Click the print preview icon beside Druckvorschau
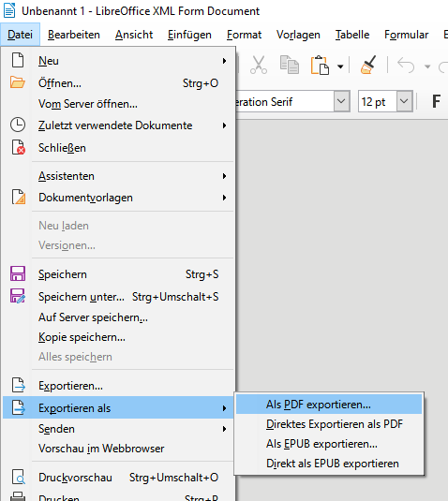The image size is (448, 501). pos(19,477)
